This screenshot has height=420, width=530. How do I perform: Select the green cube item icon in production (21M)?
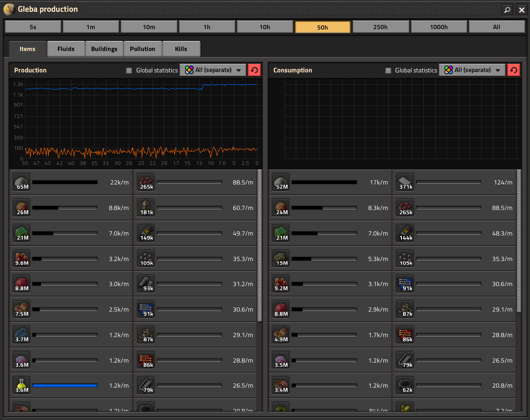pyautogui.click(x=22, y=233)
